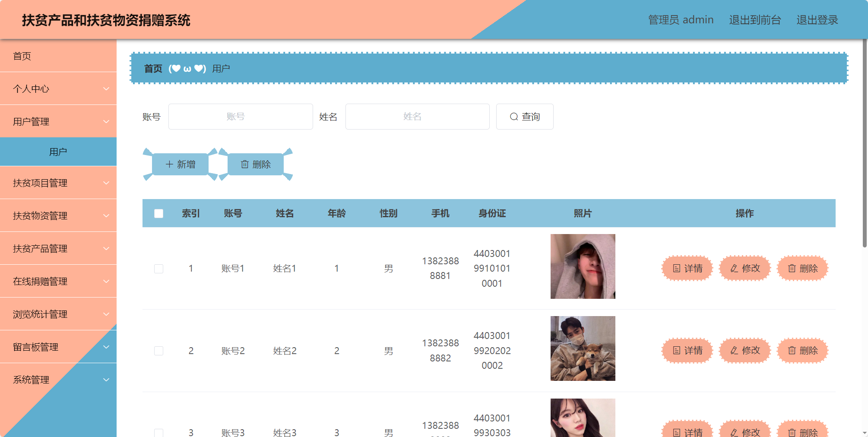Image resolution: width=868 pixels, height=437 pixels.
Task: Click 退出登录 in the header
Action: 817,20
